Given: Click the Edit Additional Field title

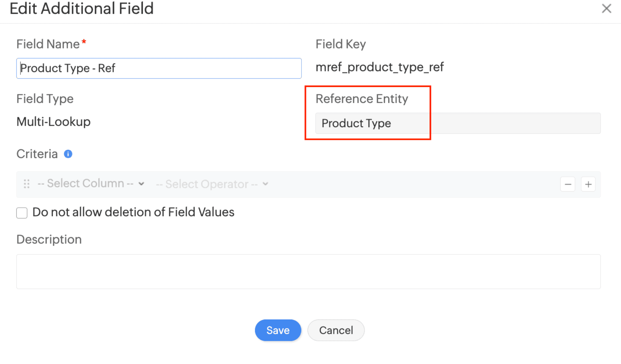Looking at the screenshot, I should point(82,8).
